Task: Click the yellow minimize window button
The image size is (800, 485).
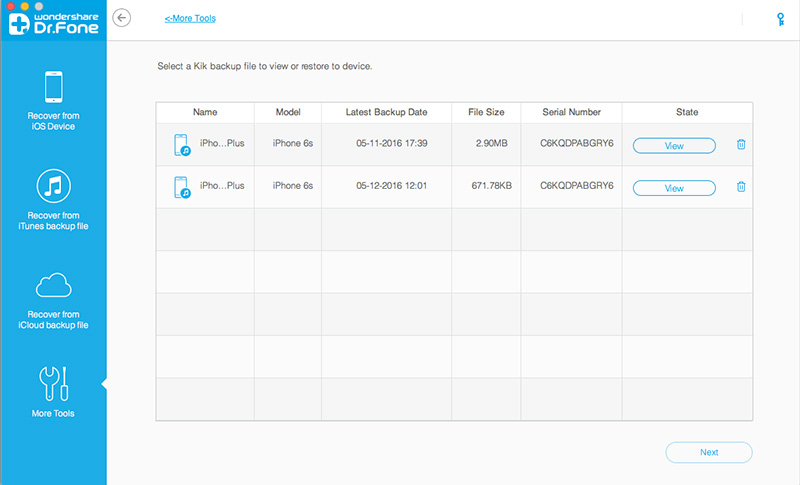Action: tap(24, 6)
